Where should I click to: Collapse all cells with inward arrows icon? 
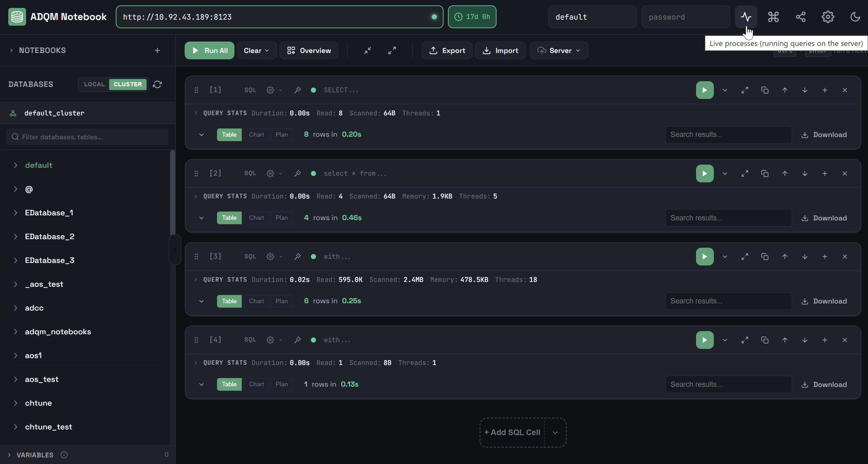click(x=368, y=50)
